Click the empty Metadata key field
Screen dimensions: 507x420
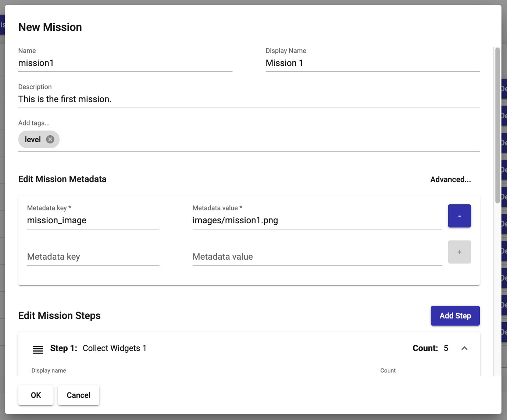coord(93,257)
